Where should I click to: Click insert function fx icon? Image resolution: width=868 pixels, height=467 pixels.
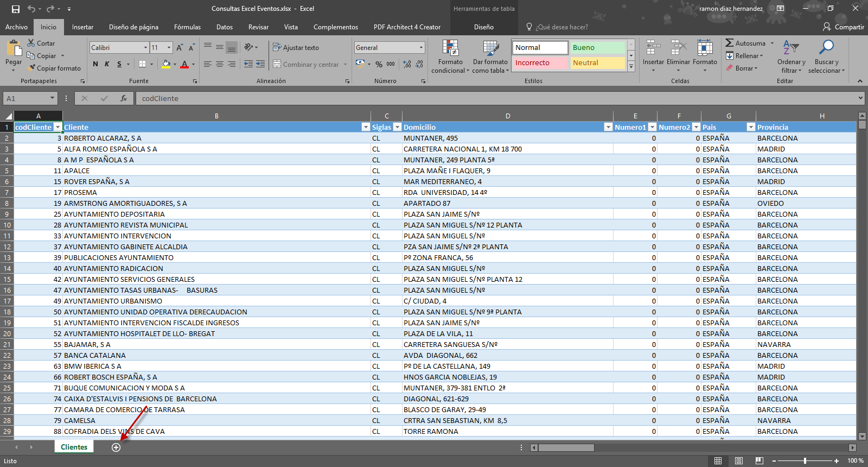[x=124, y=98]
